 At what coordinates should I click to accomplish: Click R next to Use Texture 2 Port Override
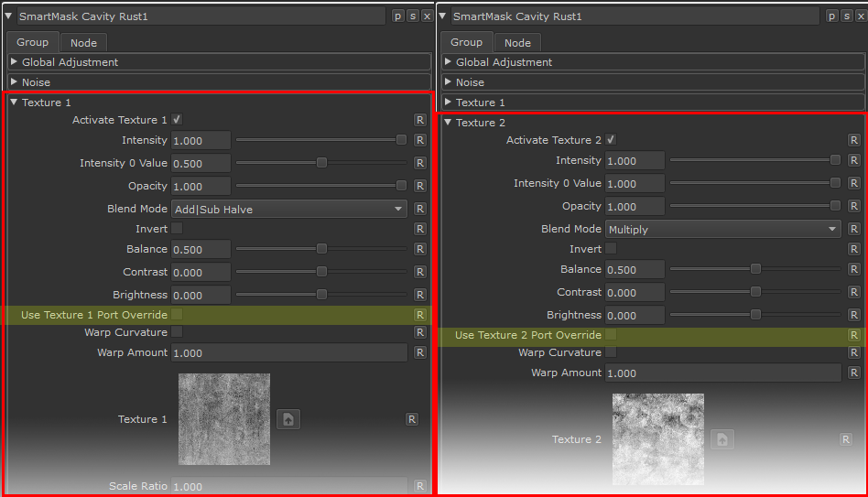(853, 335)
